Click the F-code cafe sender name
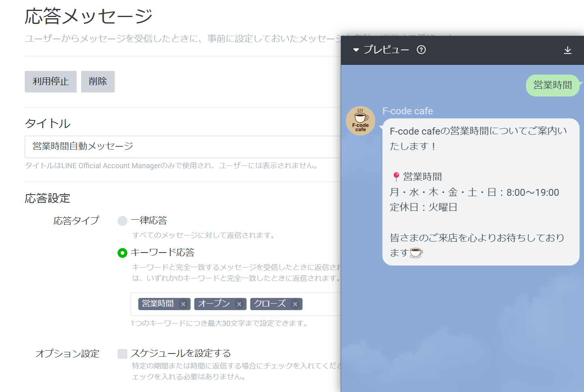Screen dimensions: 584x392 pos(408,111)
